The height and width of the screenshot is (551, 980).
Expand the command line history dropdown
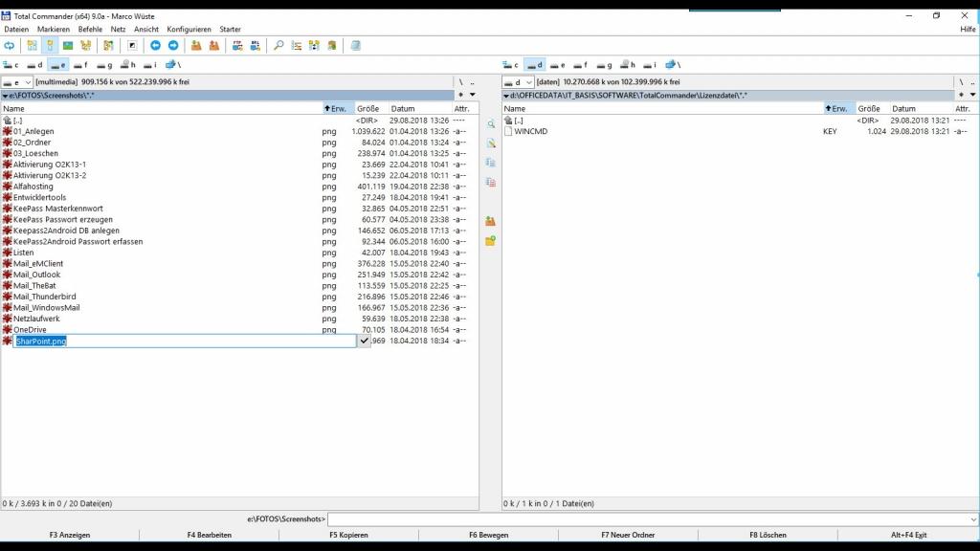pyautogui.click(x=972, y=519)
